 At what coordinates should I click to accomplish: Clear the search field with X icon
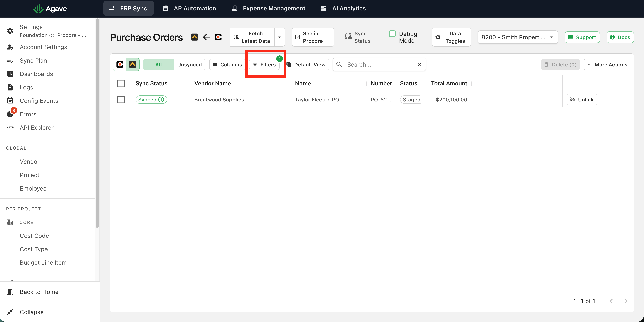point(420,64)
